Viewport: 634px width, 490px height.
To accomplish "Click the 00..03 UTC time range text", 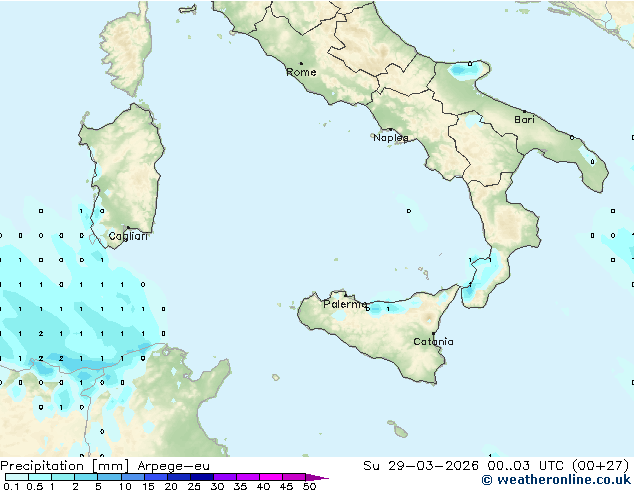I will [x=525, y=466].
